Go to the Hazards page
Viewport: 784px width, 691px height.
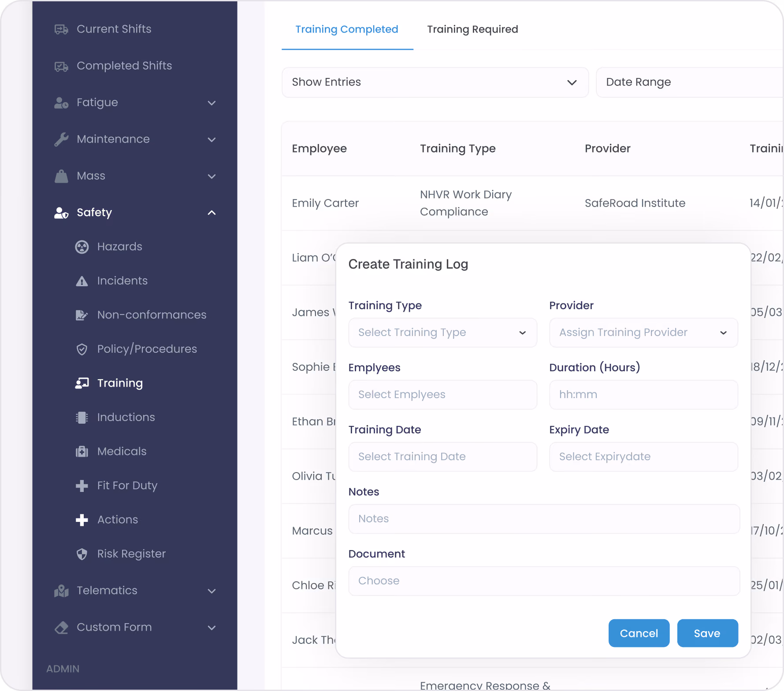coord(120,247)
